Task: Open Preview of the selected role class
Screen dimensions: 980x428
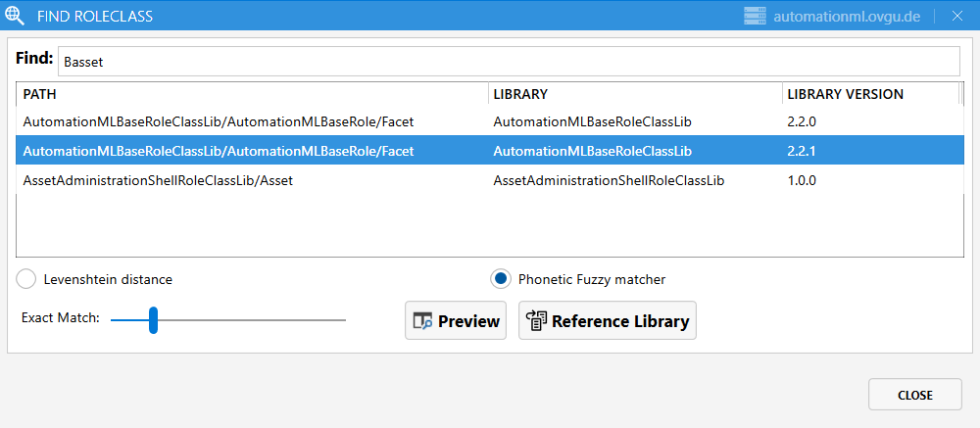Action: [x=456, y=321]
